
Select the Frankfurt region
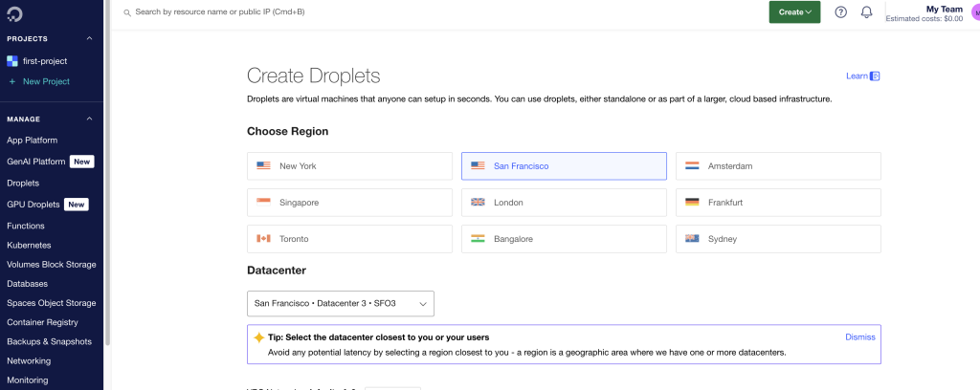coord(778,203)
